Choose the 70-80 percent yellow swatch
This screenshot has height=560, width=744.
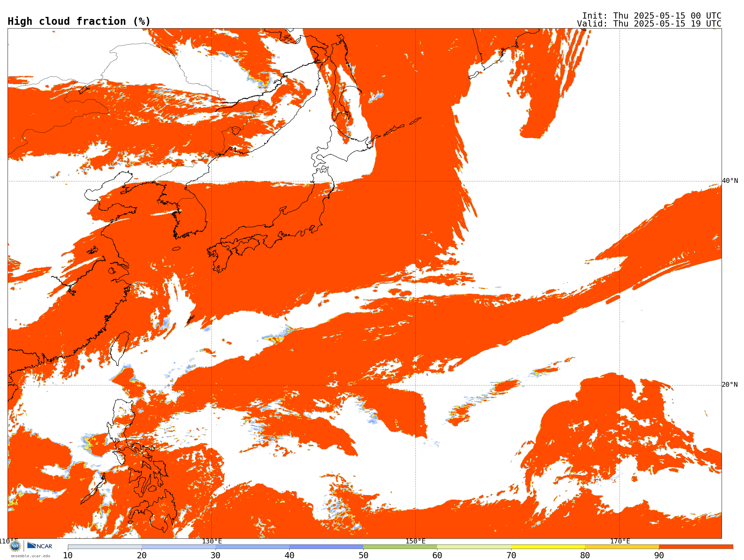point(548,547)
